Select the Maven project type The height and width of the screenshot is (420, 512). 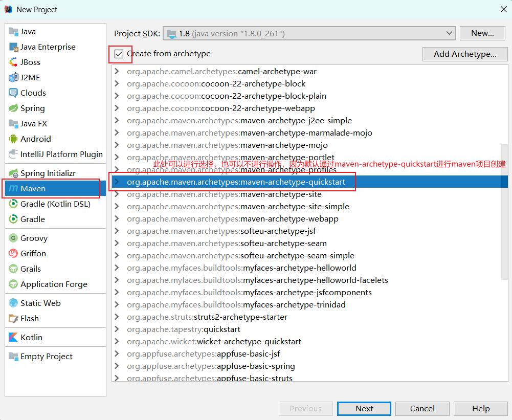(x=56, y=189)
